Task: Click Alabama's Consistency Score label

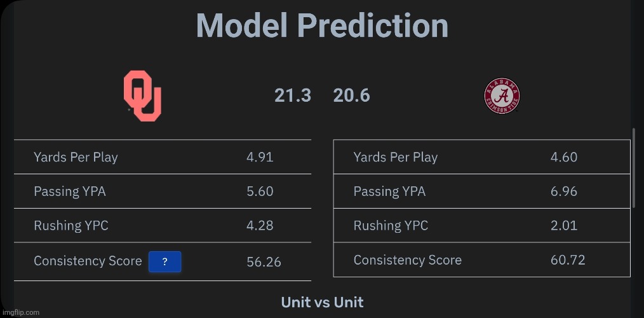Action: pyautogui.click(x=408, y=260)
